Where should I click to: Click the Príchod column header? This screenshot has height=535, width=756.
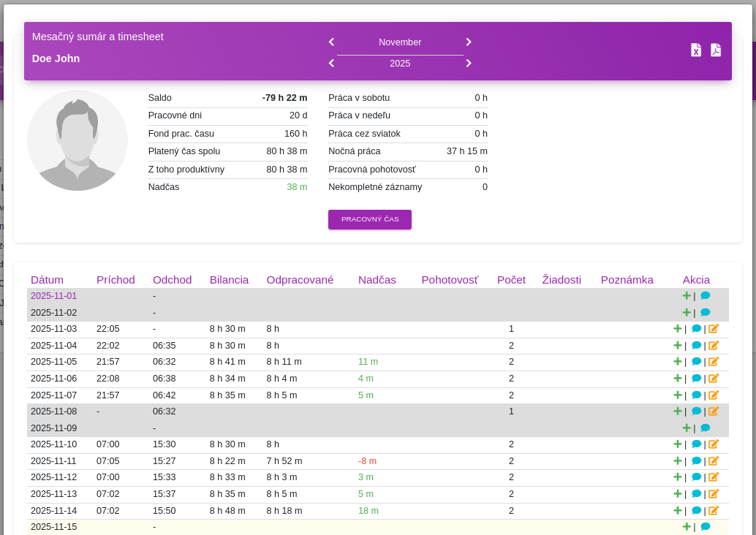(x=116, y=280)
